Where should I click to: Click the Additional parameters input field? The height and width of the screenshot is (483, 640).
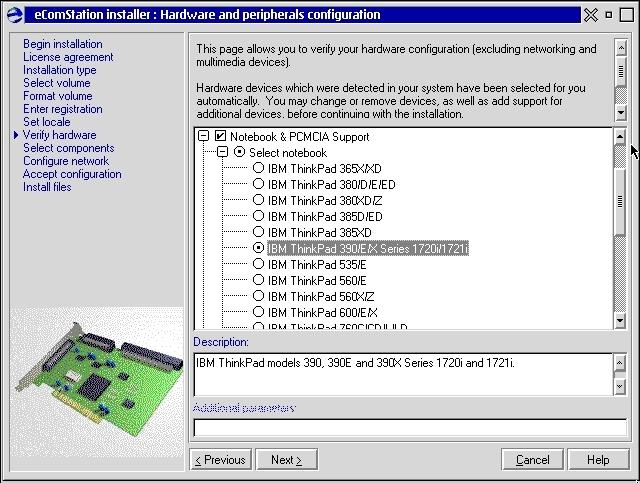pos(410,427)
